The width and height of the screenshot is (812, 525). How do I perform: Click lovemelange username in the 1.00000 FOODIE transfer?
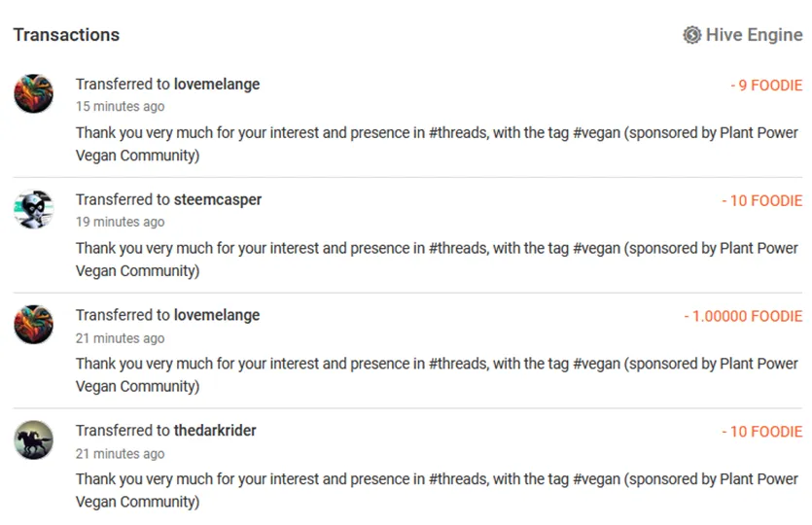pyautogui.click(x=217, y=316)
